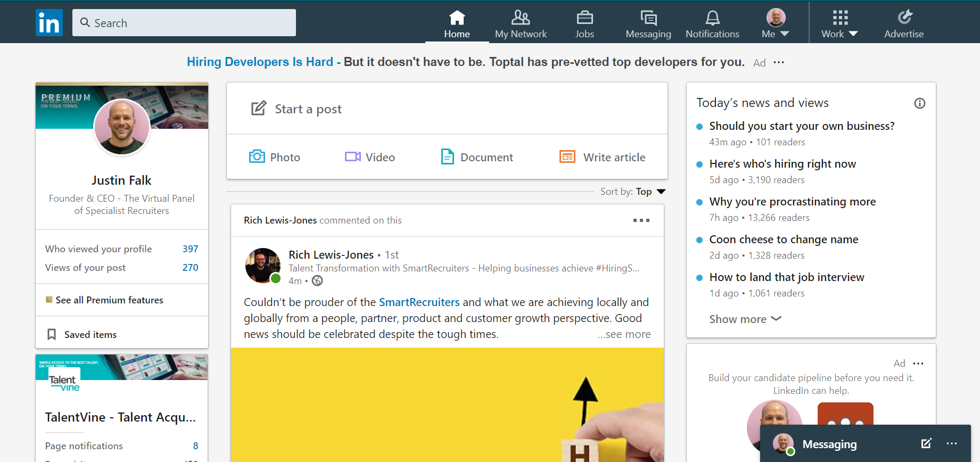Open the Messaging tab in navbar
Viewport: 980px width, 462px height.
click(x=648, y=24)
